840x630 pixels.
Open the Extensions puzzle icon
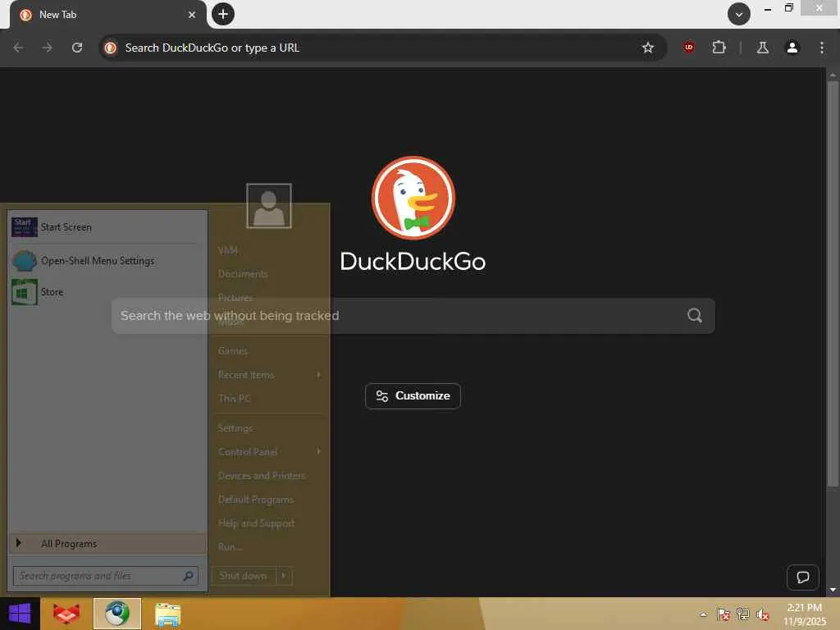coord(719,48)
